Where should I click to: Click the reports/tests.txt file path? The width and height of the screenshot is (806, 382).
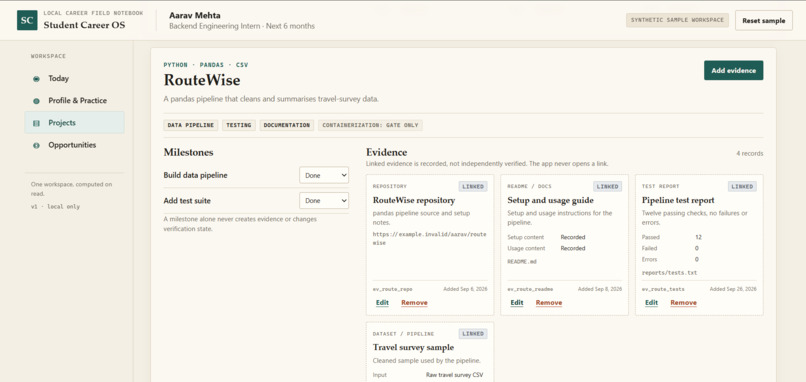click(x=669, y=272)
